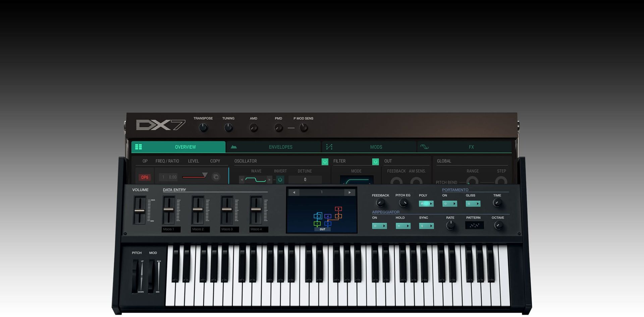
Task: Click the Portamento Time knob
Action: [x=497, y=203]
